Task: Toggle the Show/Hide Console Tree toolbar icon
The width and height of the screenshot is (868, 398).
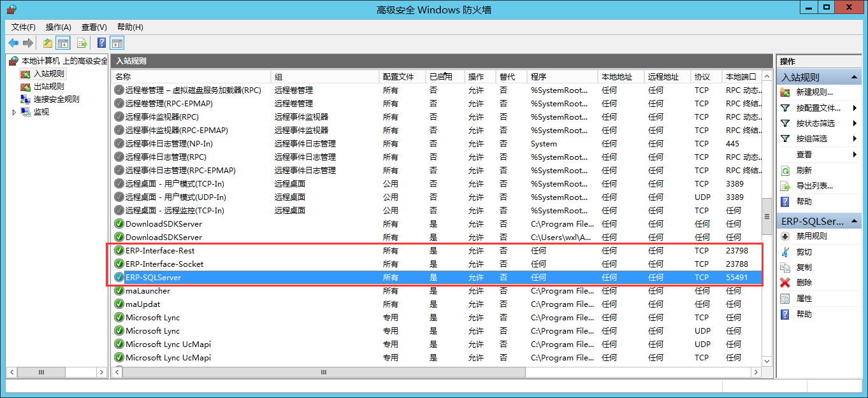Action: tap(63, 43)
